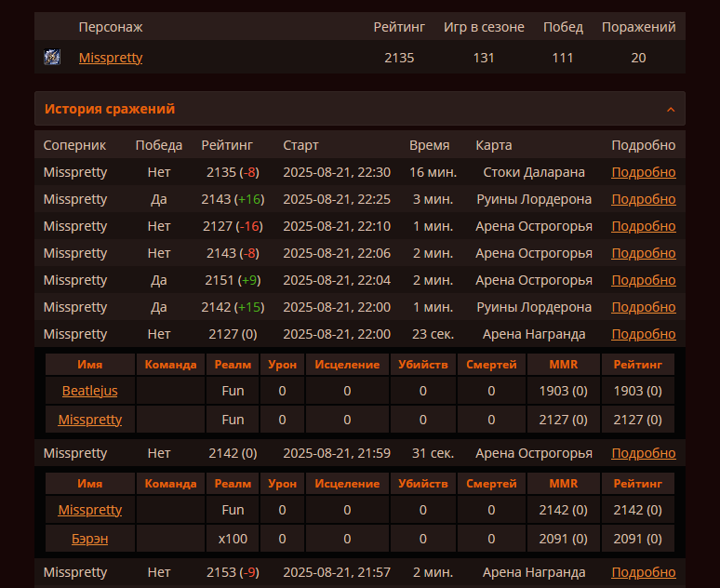Click the Персонаж column header

pos(111,27)
